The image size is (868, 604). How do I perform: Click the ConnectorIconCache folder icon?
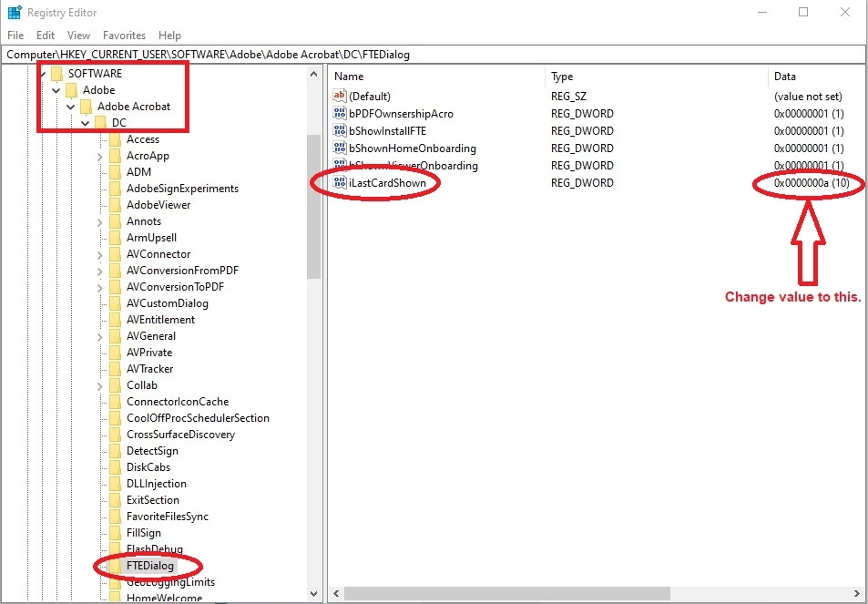(x=115, y=402)
